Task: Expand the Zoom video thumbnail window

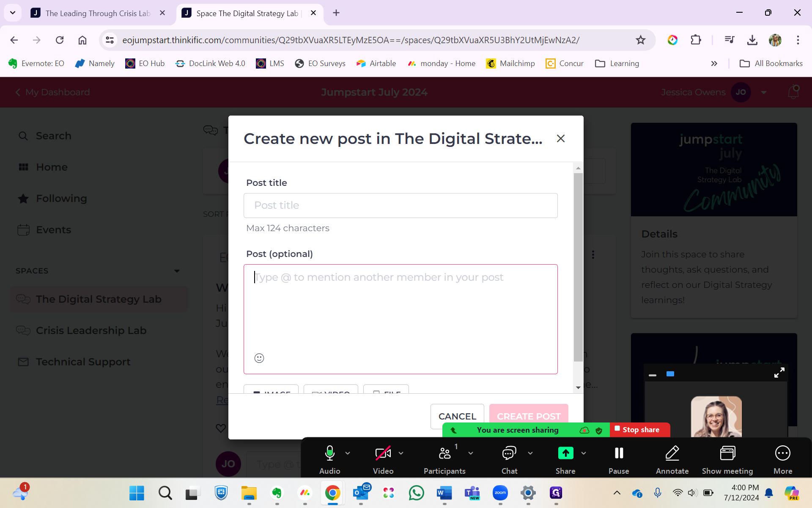Action: tap(779, 373)
